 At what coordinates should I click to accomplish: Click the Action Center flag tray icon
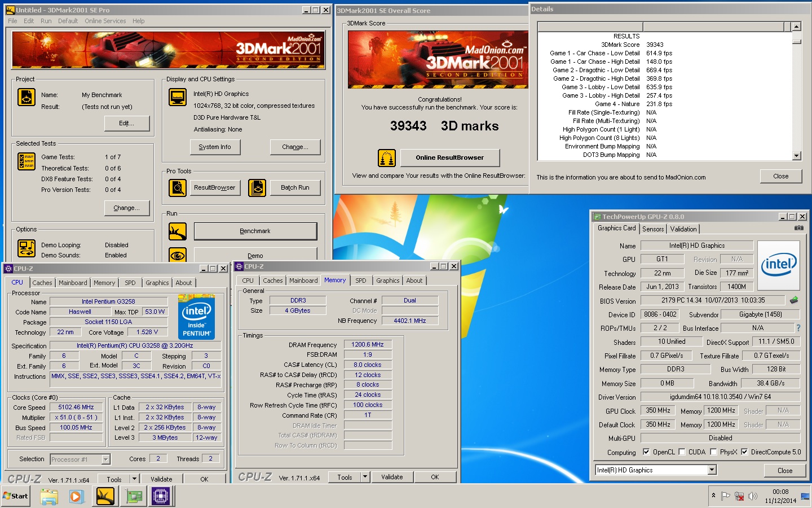tap(726, 496)
